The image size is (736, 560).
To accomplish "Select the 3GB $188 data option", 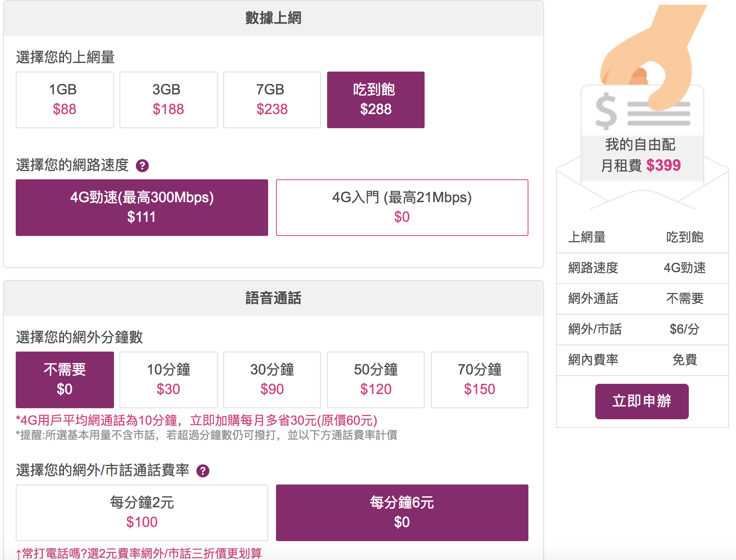I will (168, 100).
